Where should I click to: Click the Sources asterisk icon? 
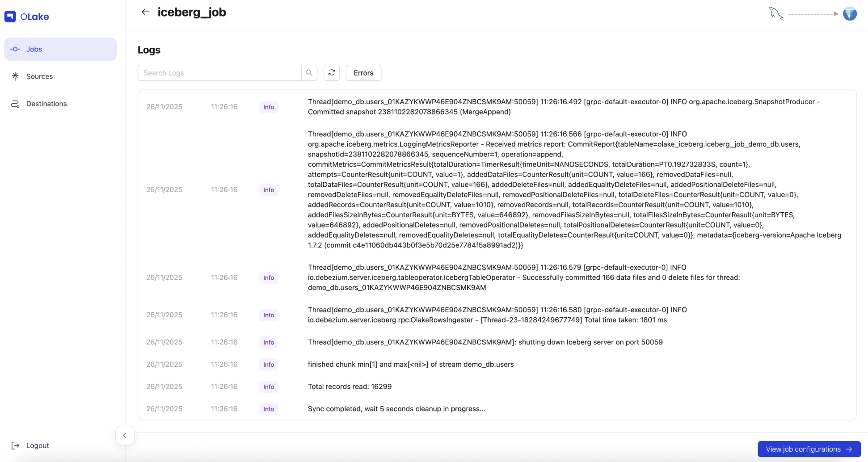click(15, 76)
